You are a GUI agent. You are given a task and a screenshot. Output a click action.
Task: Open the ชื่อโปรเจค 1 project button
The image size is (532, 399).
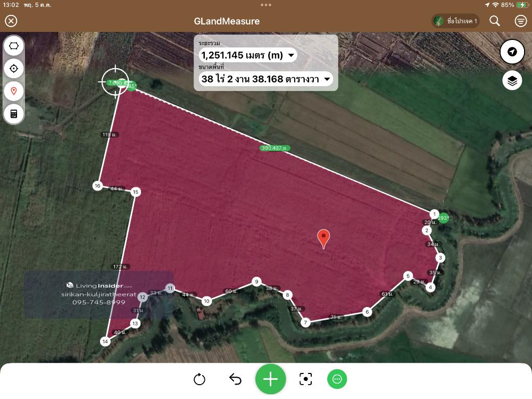point(455,21)
